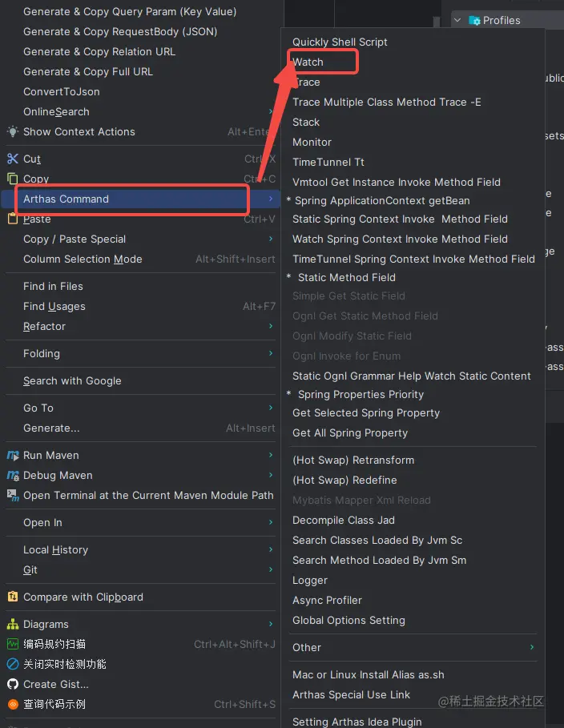Collapse the Profiles tree node chevron
Viewport: 564px width, 728px height.
click(x=457, y=20)
